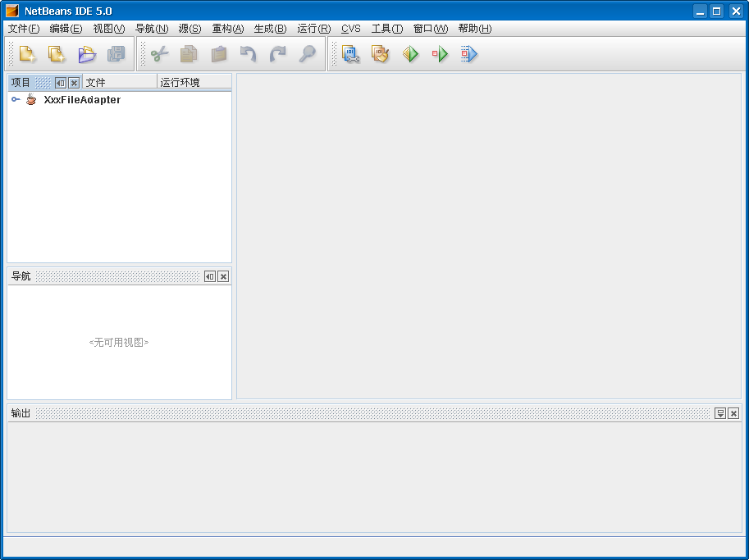The height and width of the screenshot is (560, 749).
Task: Click the Open Project folder icon
Action: [86, 54]
